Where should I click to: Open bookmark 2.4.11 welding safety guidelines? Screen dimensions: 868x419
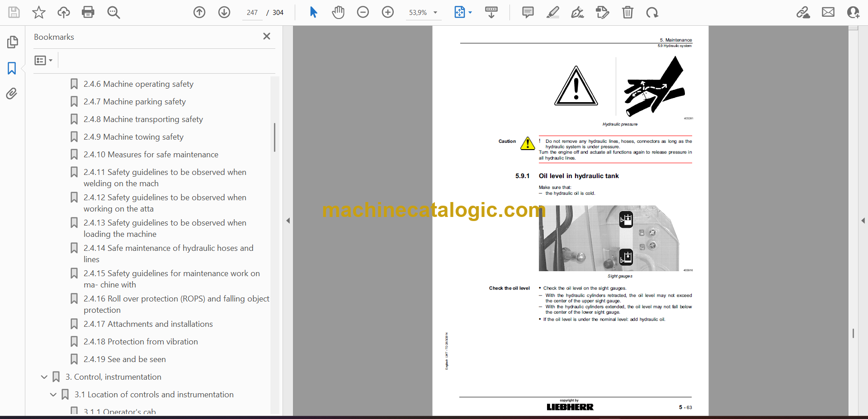pyautogui.click(x=165, y=178)
